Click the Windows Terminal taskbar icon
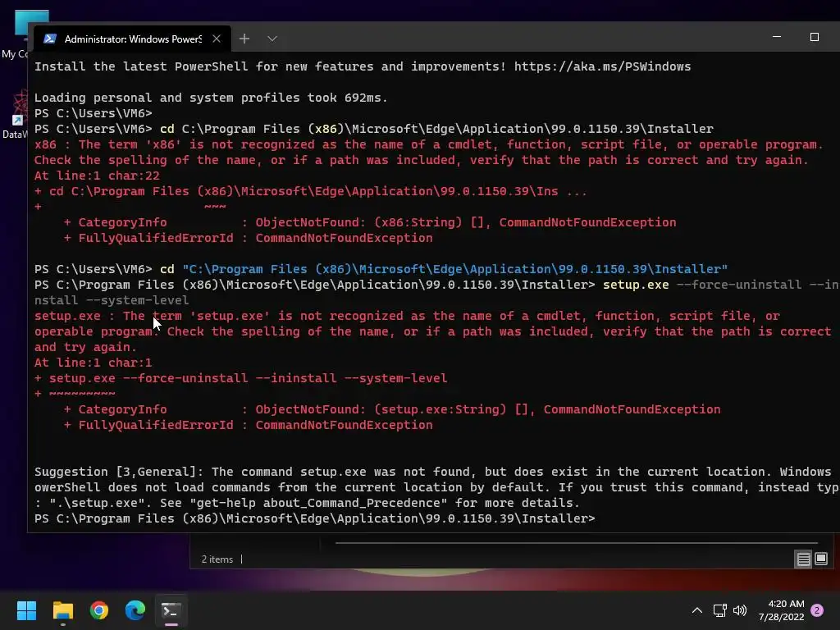This screenshot has height=630, width=840. pos(171,610)
